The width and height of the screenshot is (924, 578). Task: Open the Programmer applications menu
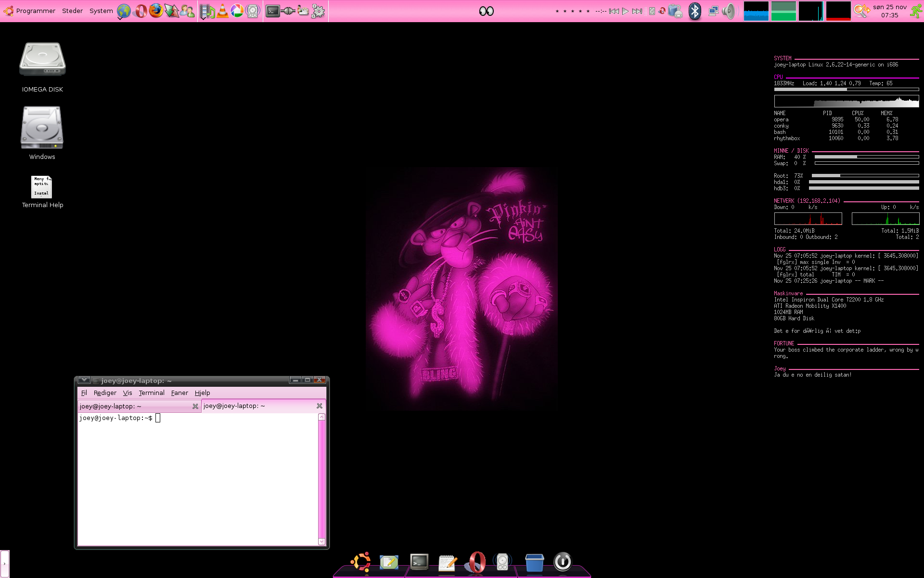click(x=30, y=11)
